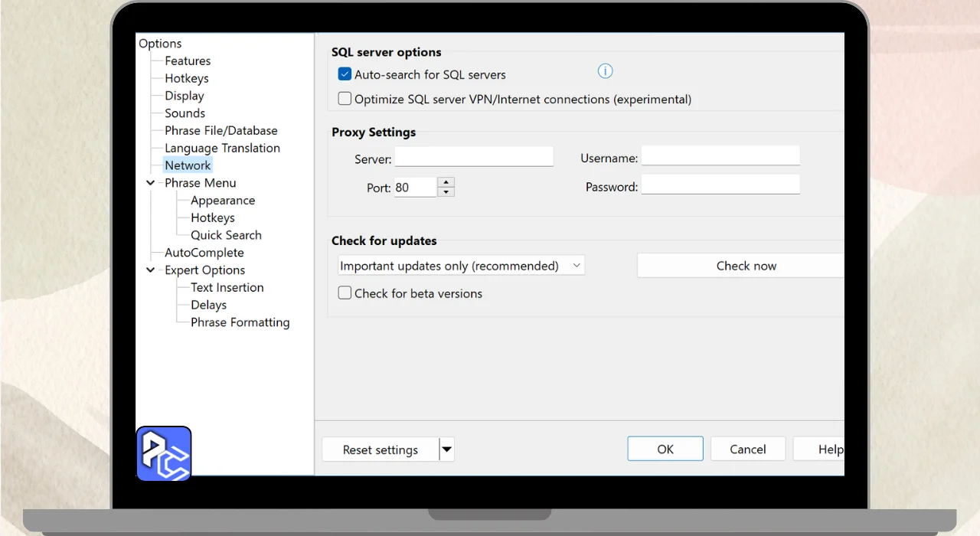Tick the Check for beta versions checkbox
The height and width of the screenshot is (536, 980).
(x=345, y=293)
